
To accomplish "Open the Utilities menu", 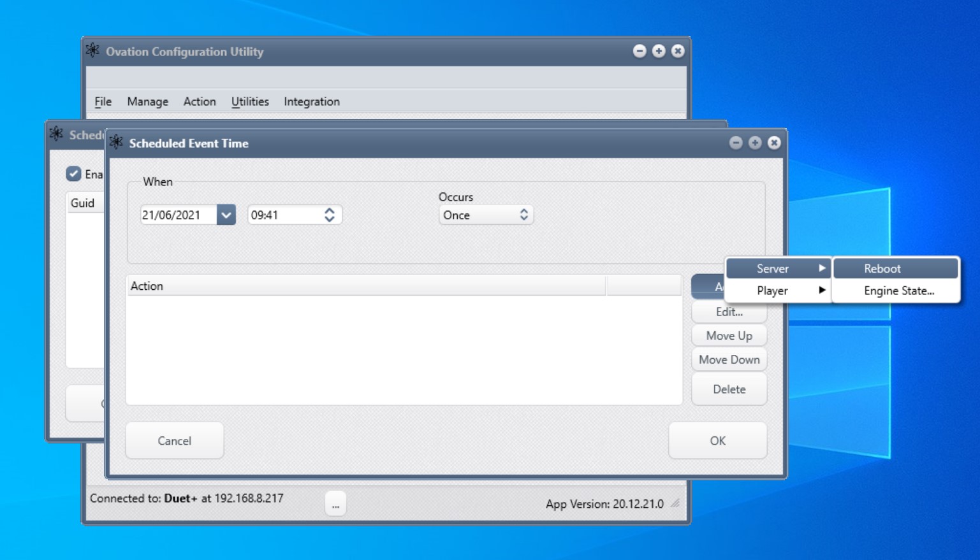I will click(x=250, y=101).
